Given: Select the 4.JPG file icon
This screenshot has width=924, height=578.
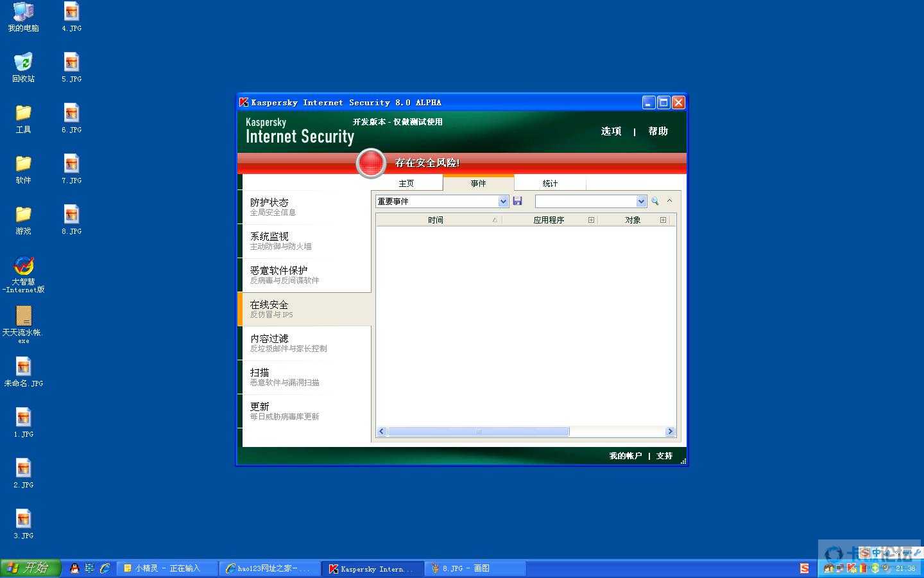Looking at the screenshot, I should (x=72, y=17).
